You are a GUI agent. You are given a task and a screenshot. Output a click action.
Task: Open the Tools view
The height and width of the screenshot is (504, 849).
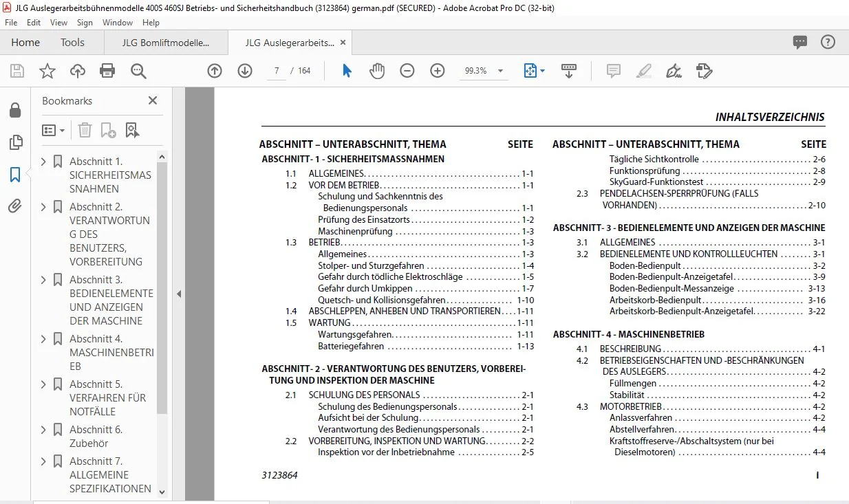pos(72,43)
